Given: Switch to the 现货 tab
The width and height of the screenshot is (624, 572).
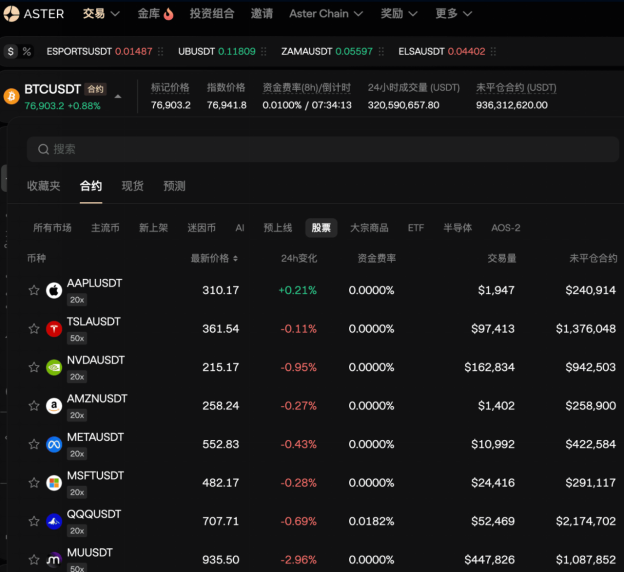Looking at the screenshot, I should pos(133,186).
